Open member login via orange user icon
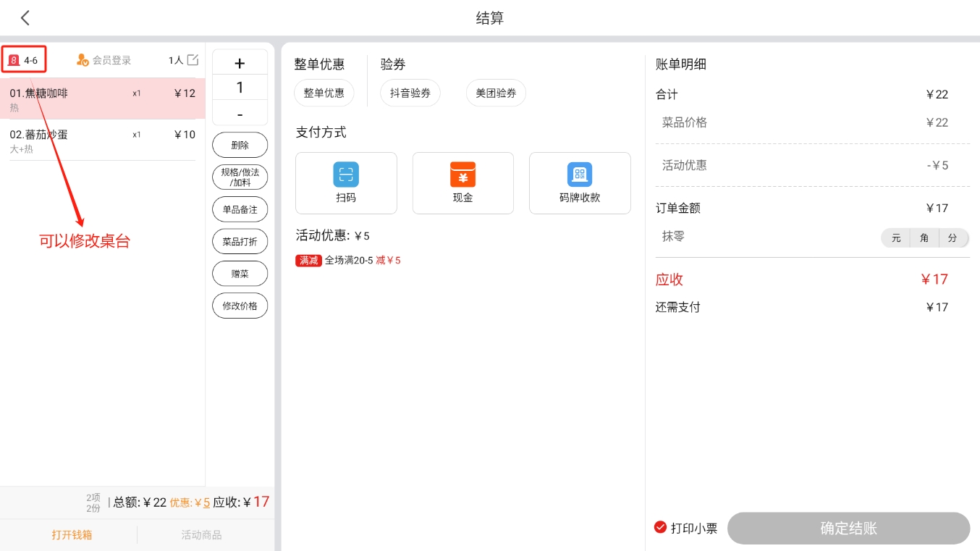The width and height of the screenshot is (980, 551). pyautogui.click(x=83, y=60)
